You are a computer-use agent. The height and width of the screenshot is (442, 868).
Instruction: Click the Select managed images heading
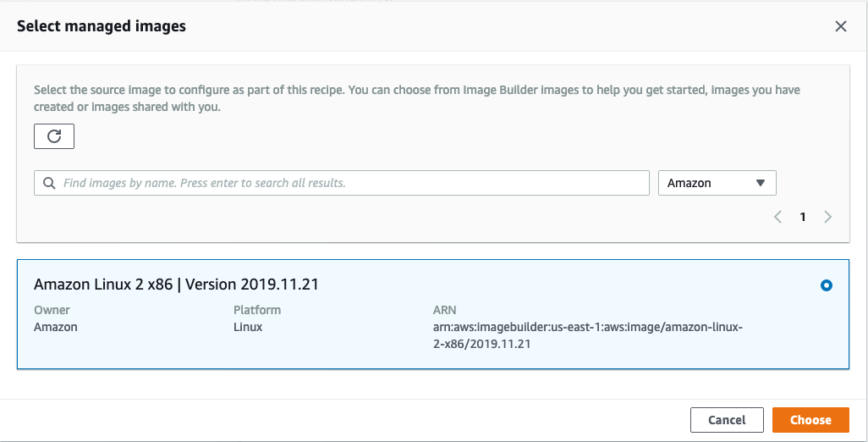[x=102, y=26]
